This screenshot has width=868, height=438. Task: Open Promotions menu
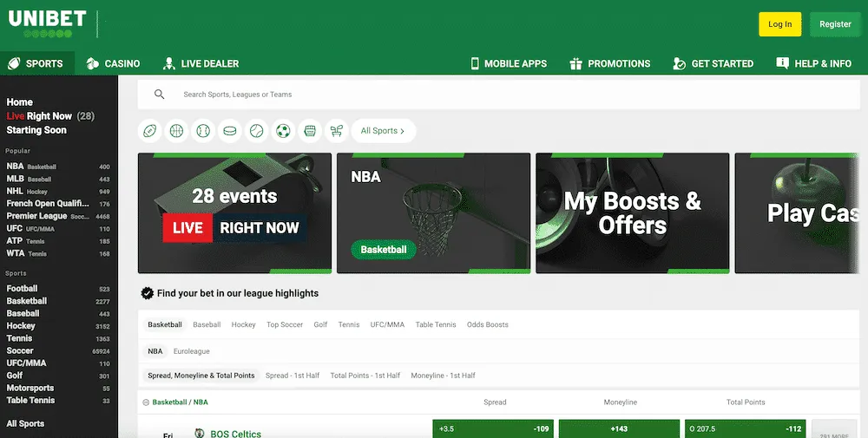click(610, 63)
